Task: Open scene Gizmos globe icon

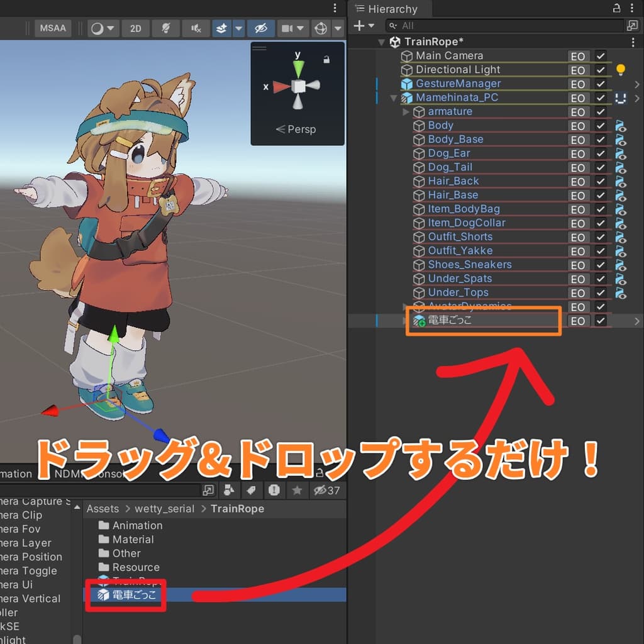Action: tap(321, 28)
